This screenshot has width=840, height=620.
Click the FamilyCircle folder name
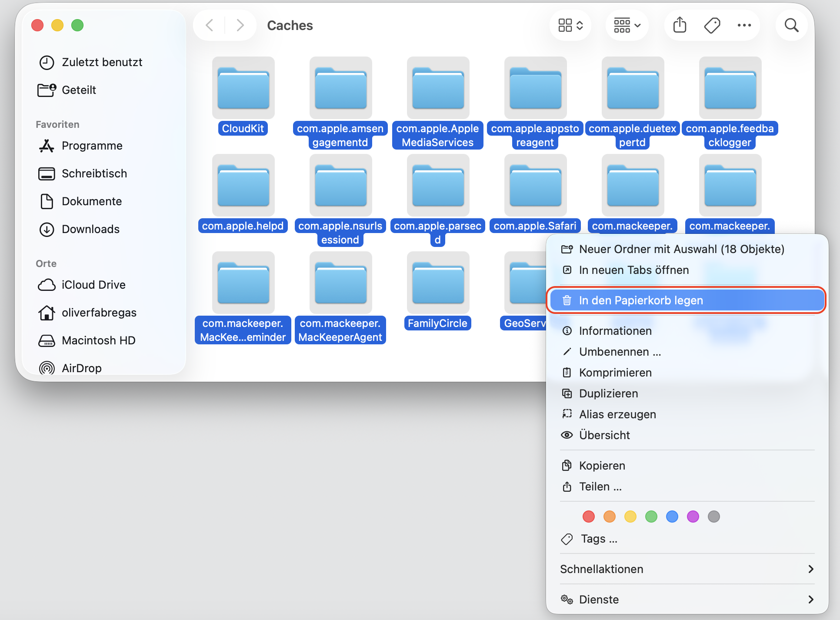(x=437, y=323)
